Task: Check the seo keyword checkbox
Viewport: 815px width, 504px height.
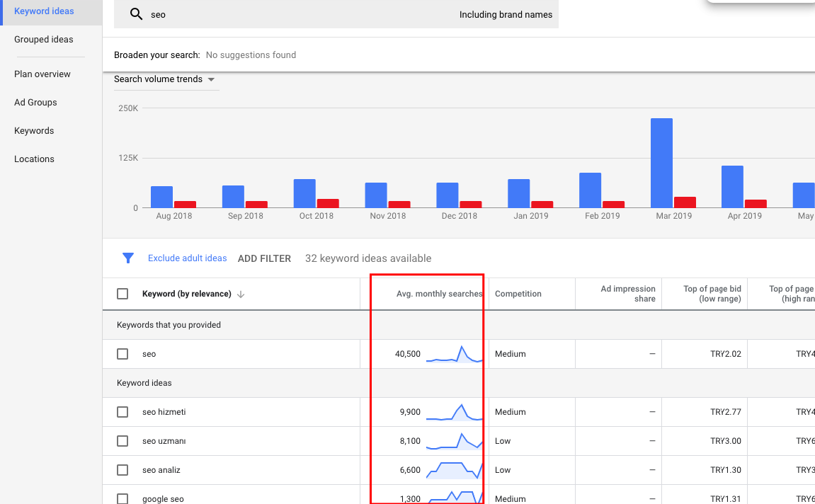Action: point(122,354)
